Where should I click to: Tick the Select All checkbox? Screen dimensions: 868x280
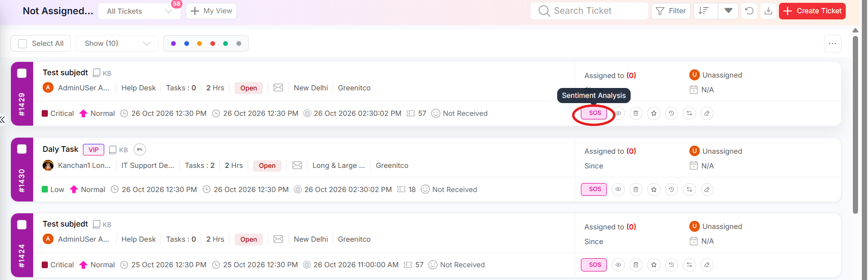pos(22,44)
